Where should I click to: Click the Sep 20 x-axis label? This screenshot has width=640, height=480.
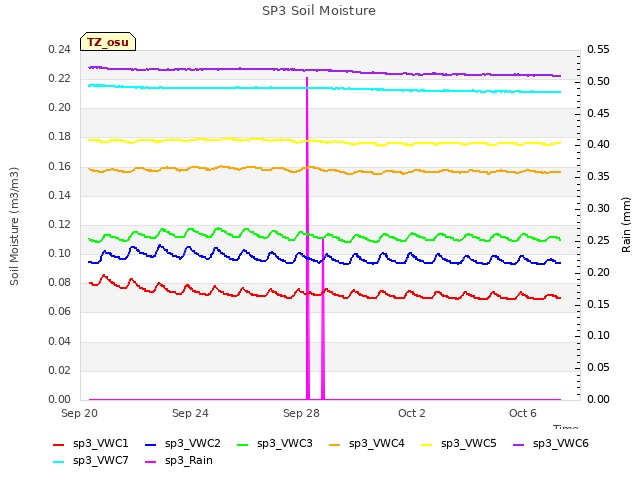pos(80,413)
